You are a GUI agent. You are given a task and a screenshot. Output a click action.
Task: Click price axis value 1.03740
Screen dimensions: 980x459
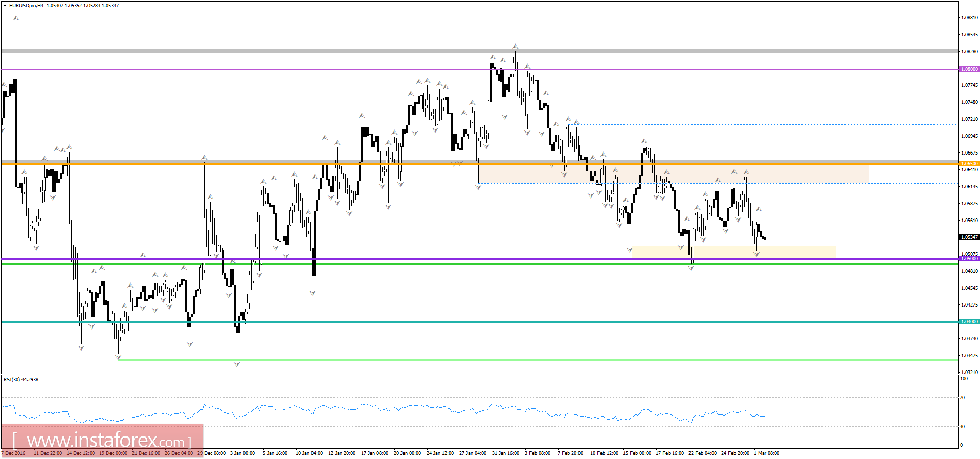pos(969,339)
